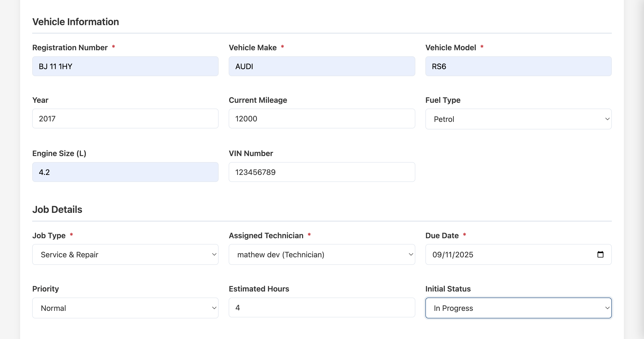This screenshot has height=339, width=644.
Task: Click the Estimated Hours field showing 4
Action: tap(322, 307)
